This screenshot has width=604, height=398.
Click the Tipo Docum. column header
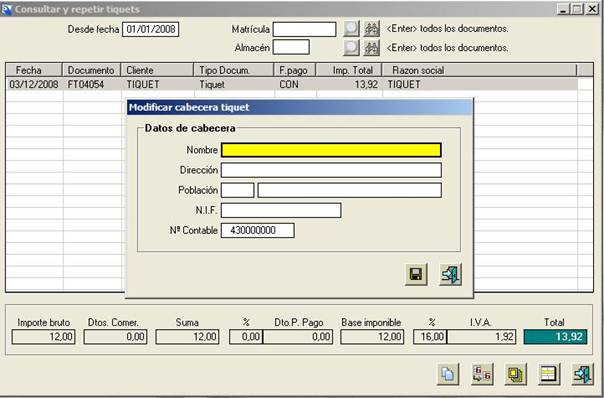tap(234, 70)
